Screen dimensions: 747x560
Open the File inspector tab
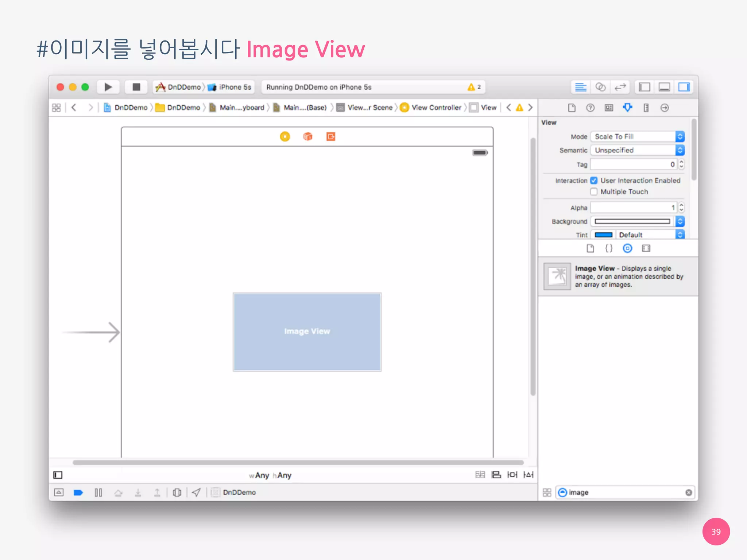click(572, 108)
